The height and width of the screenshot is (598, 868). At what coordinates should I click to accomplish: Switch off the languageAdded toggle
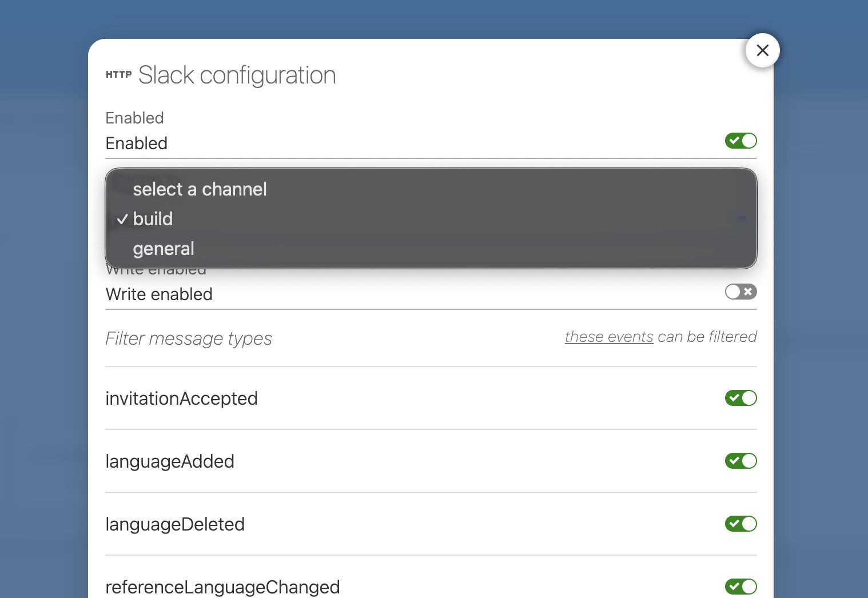740,461
